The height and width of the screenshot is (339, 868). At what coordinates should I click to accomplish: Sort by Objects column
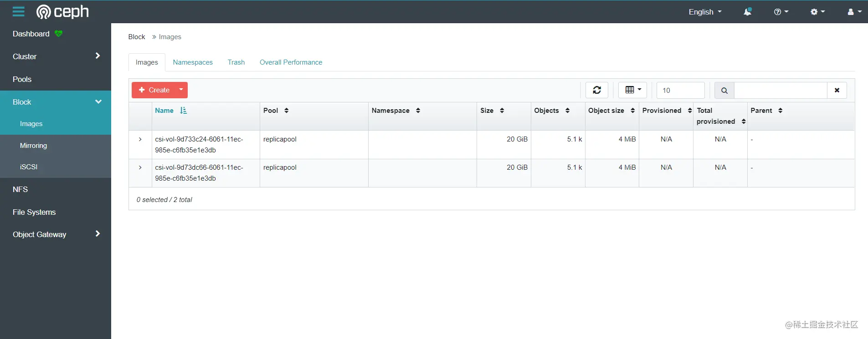click(x=567, y=111)
